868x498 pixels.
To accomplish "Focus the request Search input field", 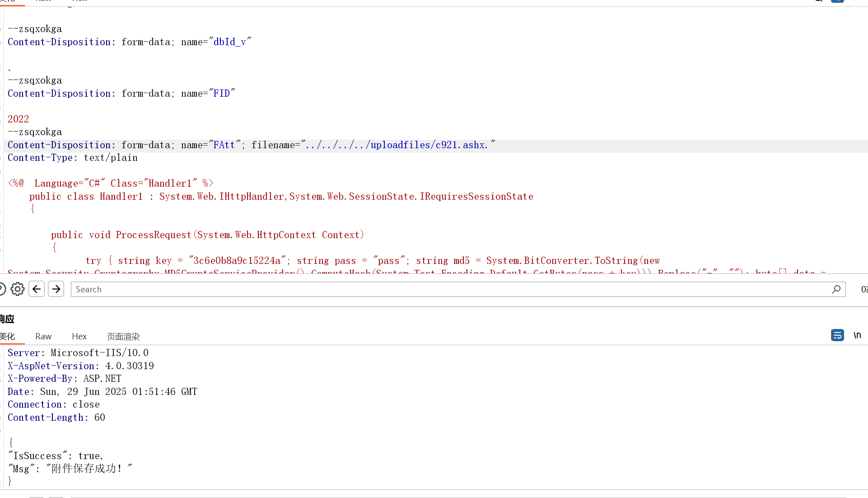I will (x=458, y=289).
